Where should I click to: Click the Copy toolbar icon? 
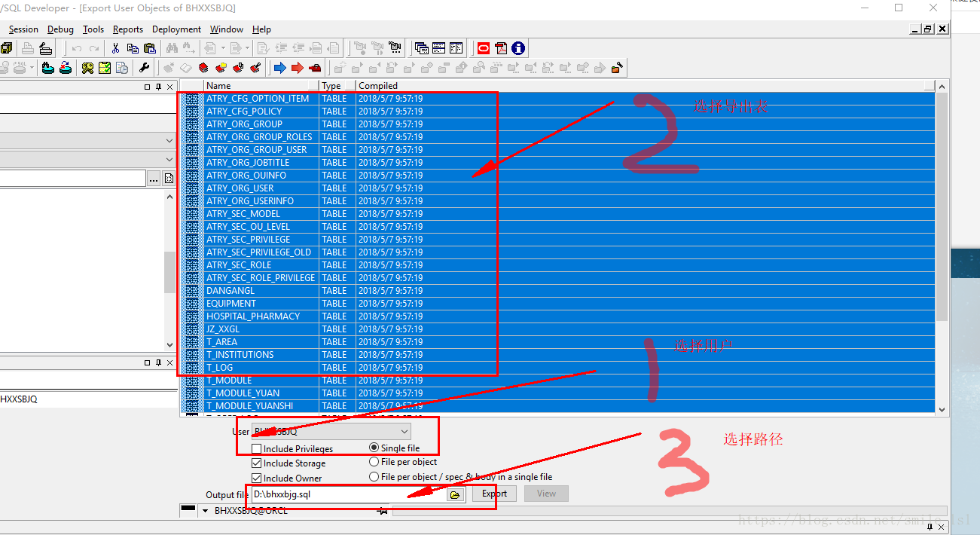[x=133, y=48]
